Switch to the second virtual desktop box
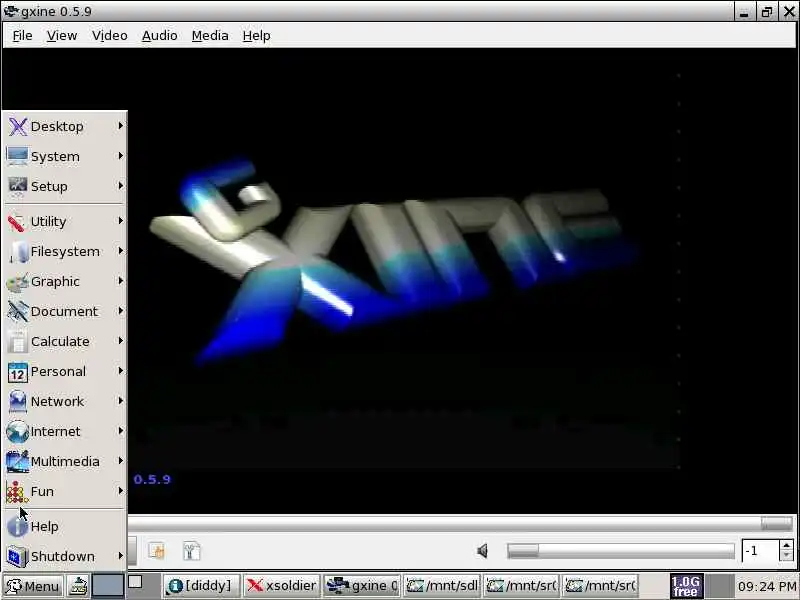Viewport: 800px width, 600px height. pyautogui.click(x=135, y=582)
